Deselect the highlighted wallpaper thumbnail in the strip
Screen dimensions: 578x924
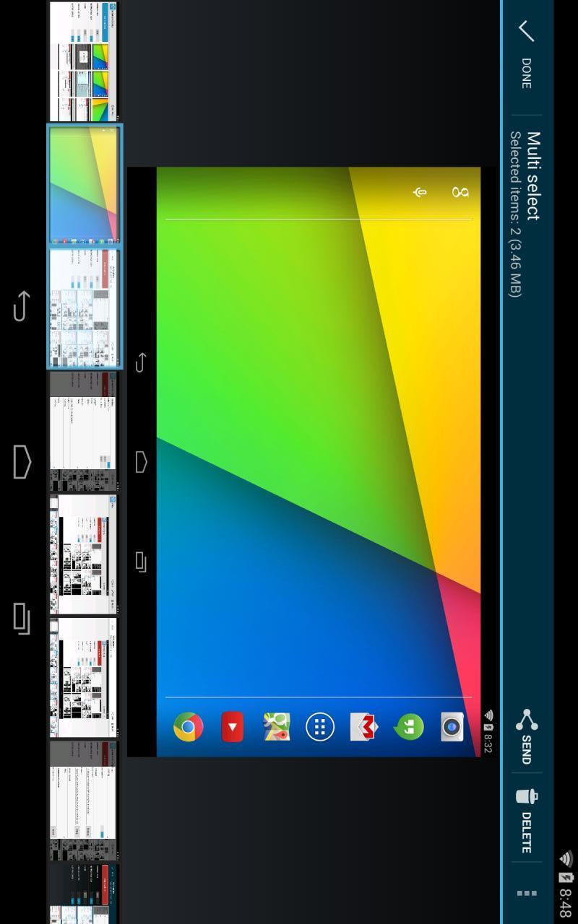point(85,186)
